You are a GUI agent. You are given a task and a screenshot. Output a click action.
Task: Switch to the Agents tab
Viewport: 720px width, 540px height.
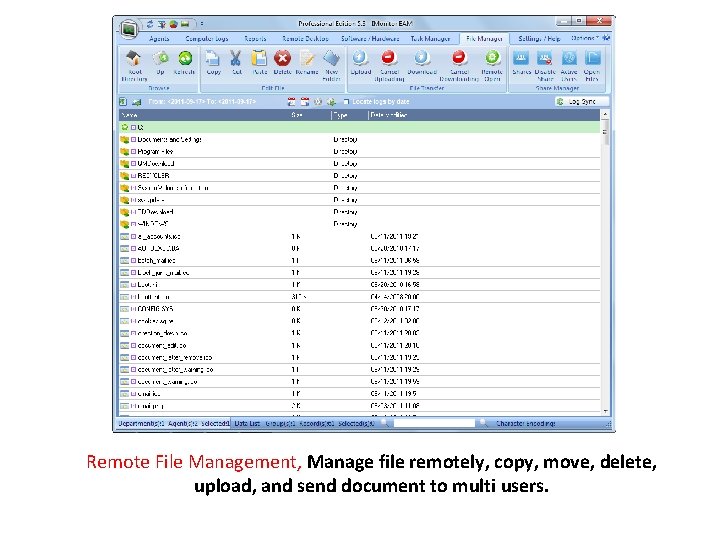click(x=159, y=39)
